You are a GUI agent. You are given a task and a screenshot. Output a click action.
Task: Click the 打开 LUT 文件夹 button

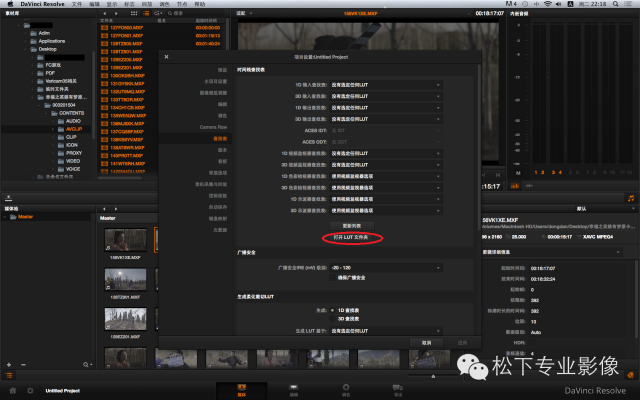(x=351, y=237)
